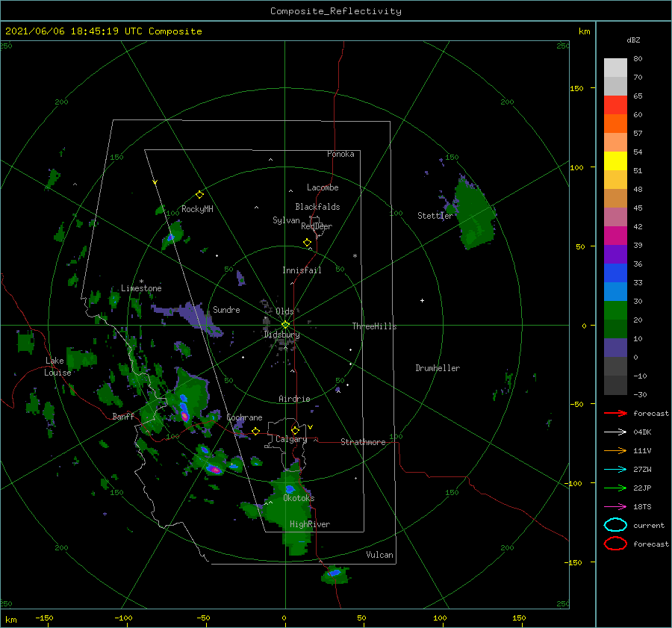The height and width of the screenshot is (628, 672).
Task: Click the Ponoka town label
Action: pyautogui.click(x=340, y=154)
